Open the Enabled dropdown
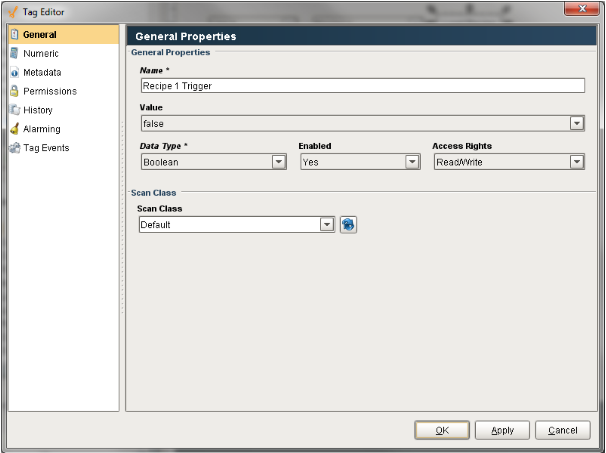The image size is (606, 453). click(411, 162)
